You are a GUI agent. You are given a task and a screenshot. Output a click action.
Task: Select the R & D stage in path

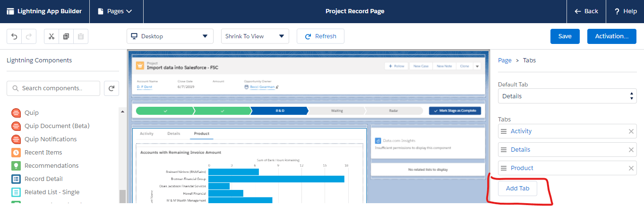(x=279, y=111)
